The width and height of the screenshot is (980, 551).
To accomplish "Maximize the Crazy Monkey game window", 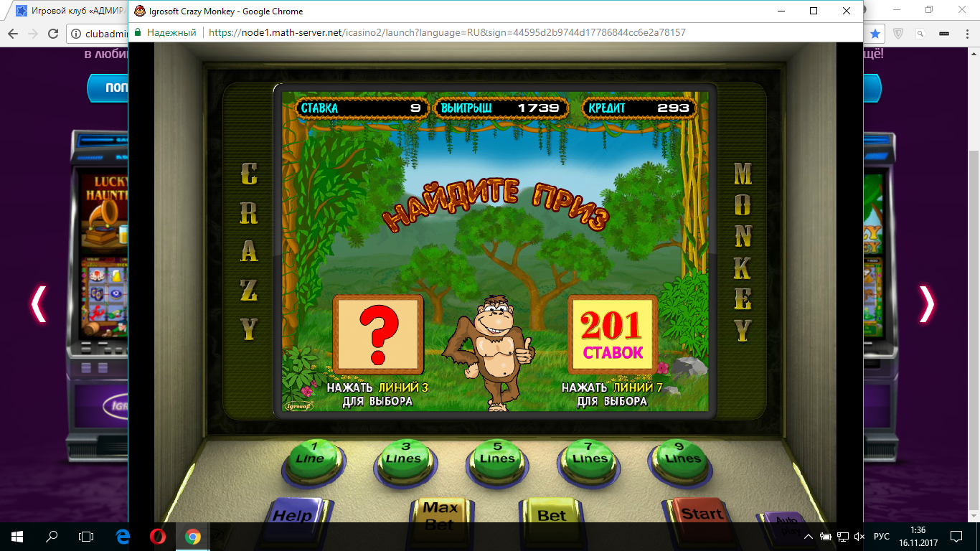I will pyautogui.click(x=814, y=11).
